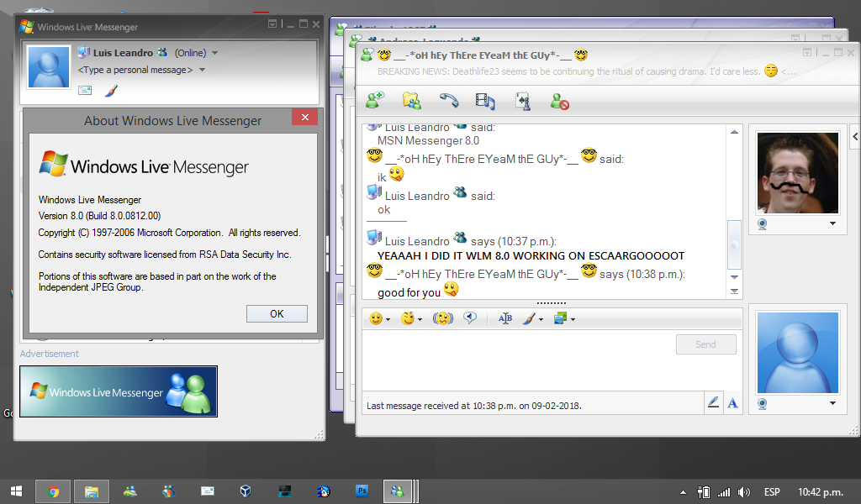Collapse the display picture side panel
The width and height of the screenshot is (861, 504).
click(x=855, y=137)
